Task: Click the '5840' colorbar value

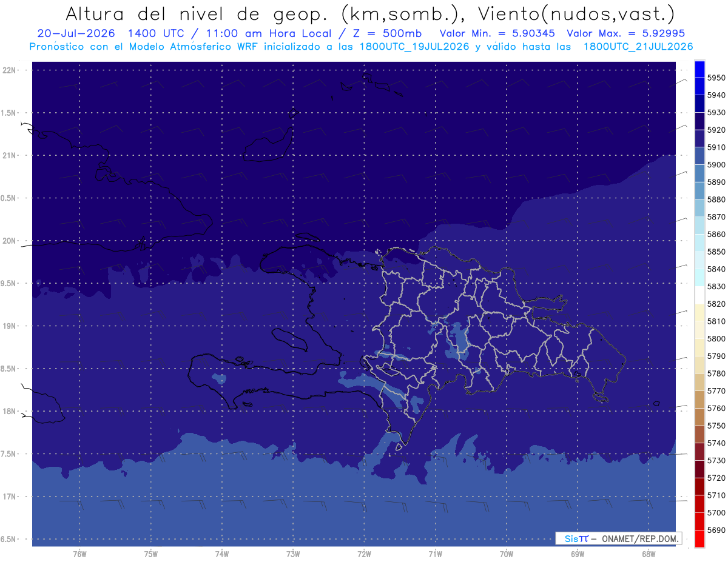Action: click(x=716, y=269)
